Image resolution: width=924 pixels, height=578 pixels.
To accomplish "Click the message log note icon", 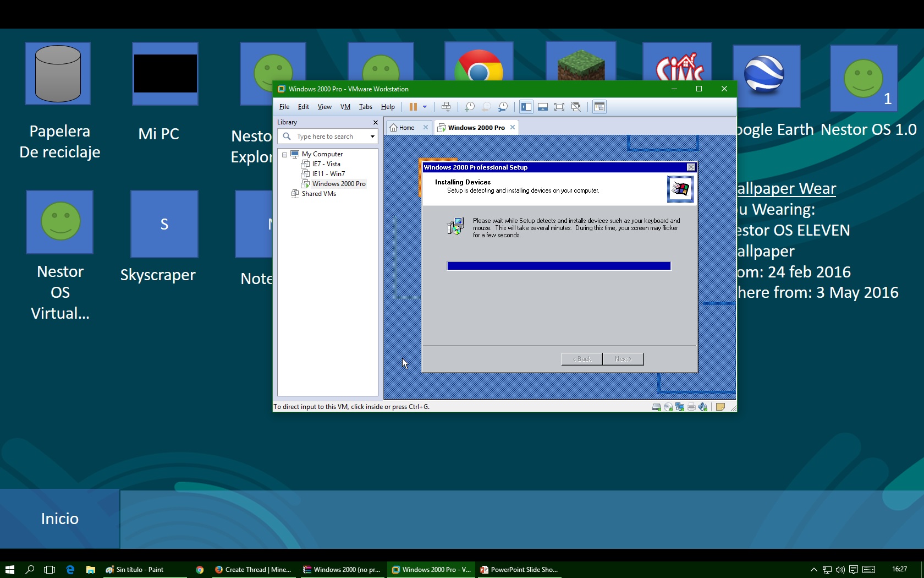I will 720,407.
